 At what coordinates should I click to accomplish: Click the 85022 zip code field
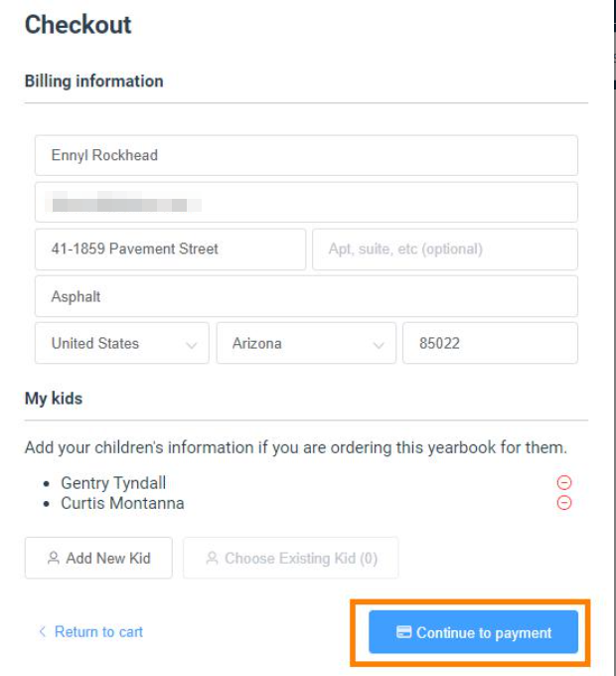tap(490, 344)
